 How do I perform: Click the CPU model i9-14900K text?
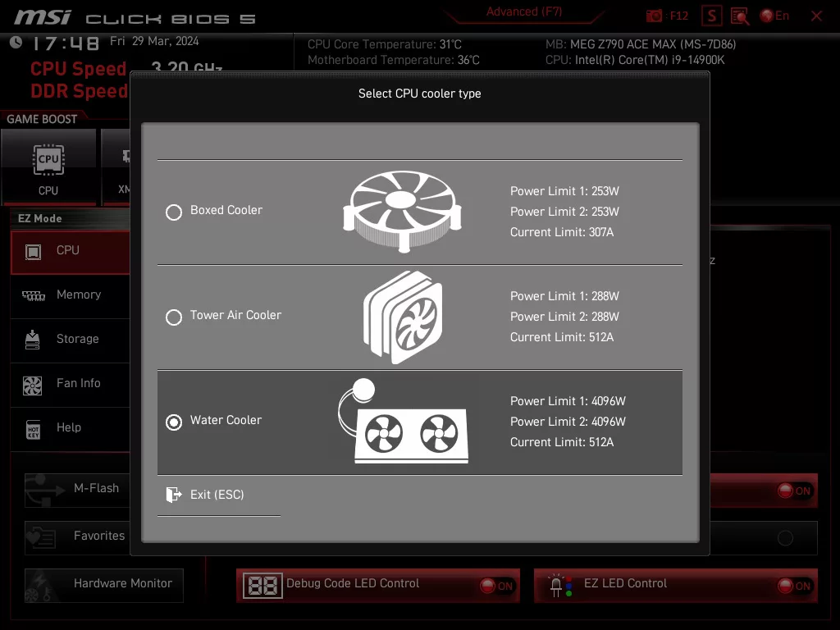[635, 60]
